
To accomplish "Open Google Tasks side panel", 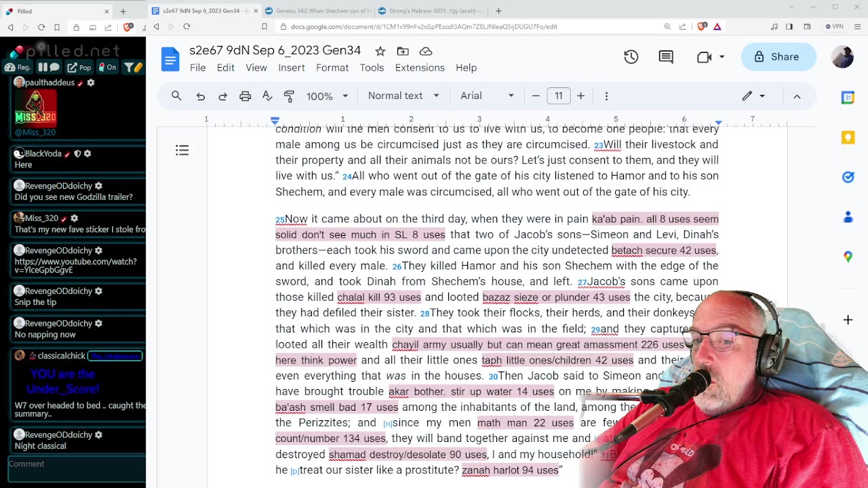I will pos(848,177).
